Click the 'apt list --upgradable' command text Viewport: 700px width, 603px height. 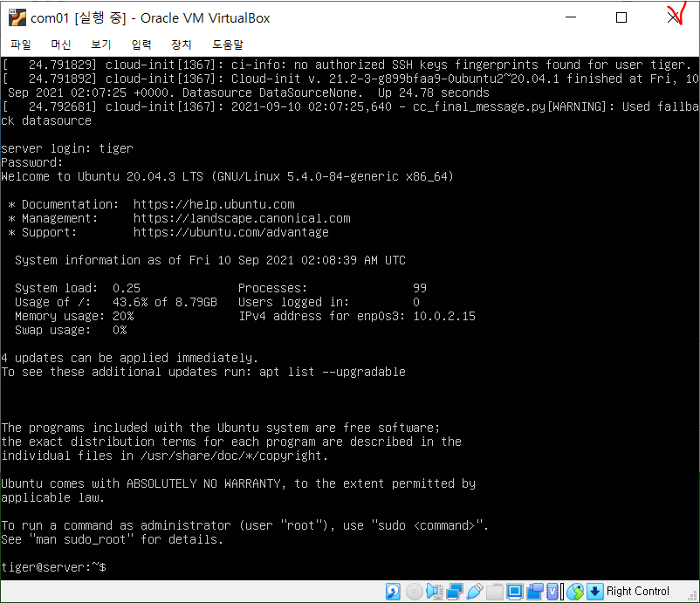(x=333, y=372)
